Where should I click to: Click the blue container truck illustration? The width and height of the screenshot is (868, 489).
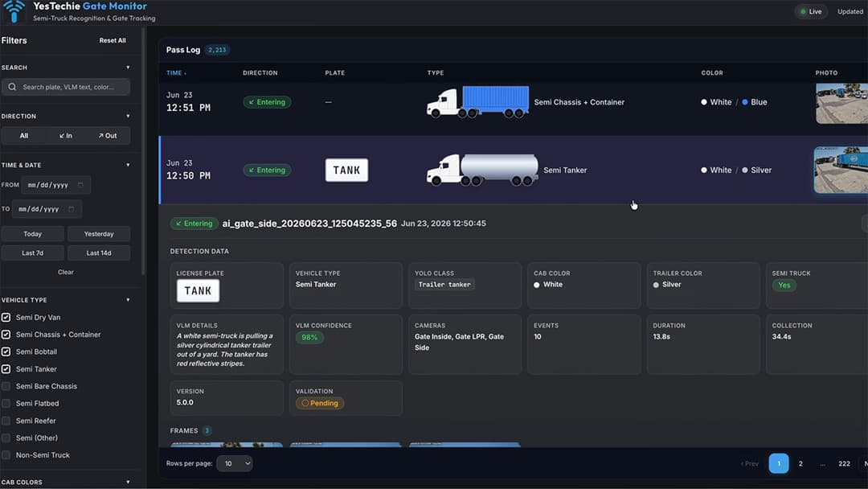point(477,102)
